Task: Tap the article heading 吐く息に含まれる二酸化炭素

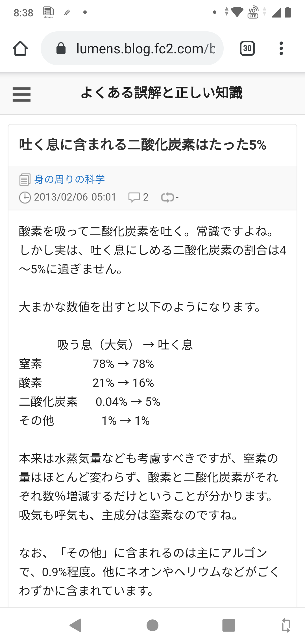Action: 143,145
